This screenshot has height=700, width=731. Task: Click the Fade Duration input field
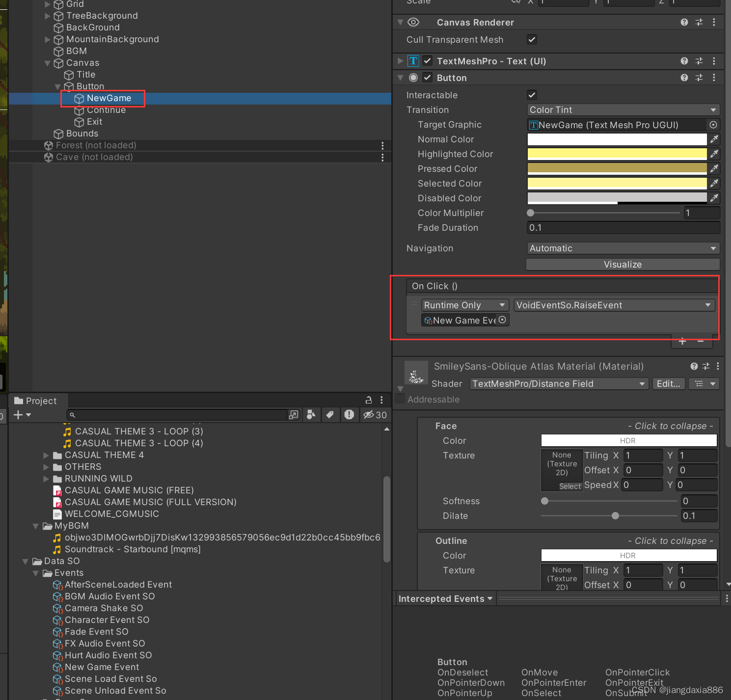pyautogui.click(x=623, y=228)
